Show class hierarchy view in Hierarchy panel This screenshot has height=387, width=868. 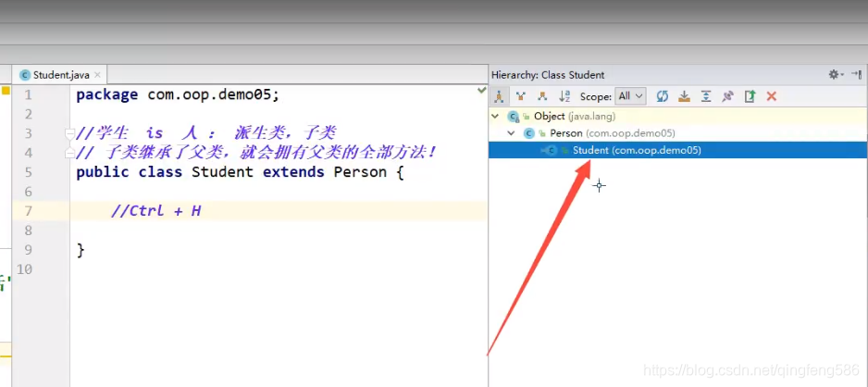(499, 96)
